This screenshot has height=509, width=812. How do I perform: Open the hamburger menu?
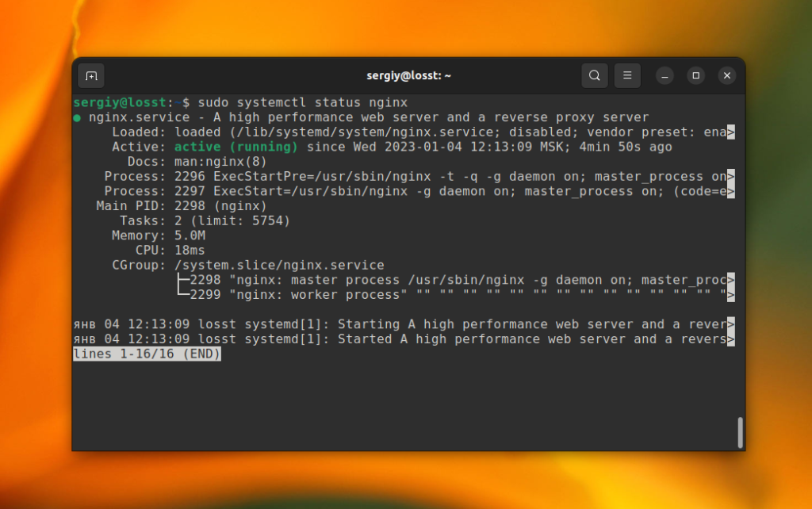click(627, 75)
